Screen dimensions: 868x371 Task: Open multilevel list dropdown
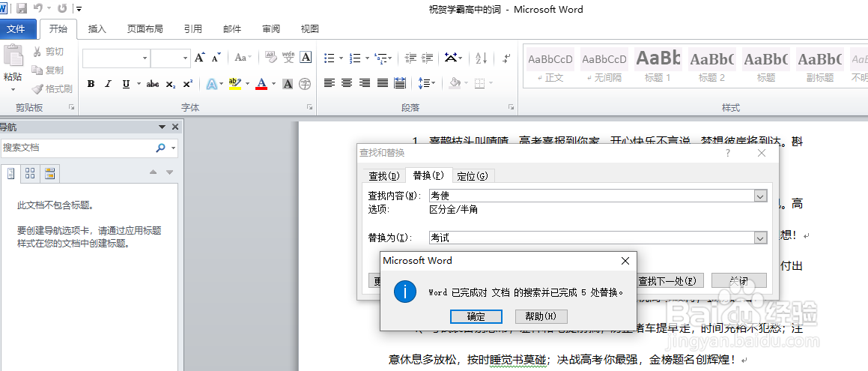point(383,58)
